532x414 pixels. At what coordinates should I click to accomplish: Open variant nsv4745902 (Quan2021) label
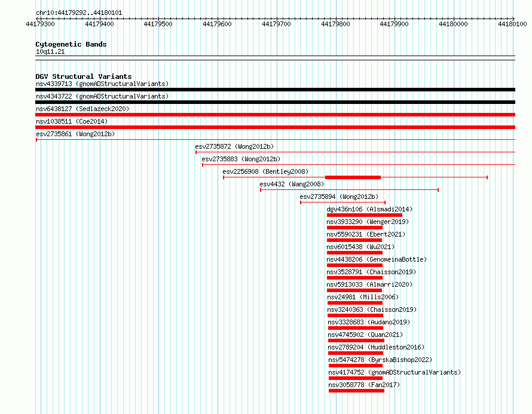(365, 335)
